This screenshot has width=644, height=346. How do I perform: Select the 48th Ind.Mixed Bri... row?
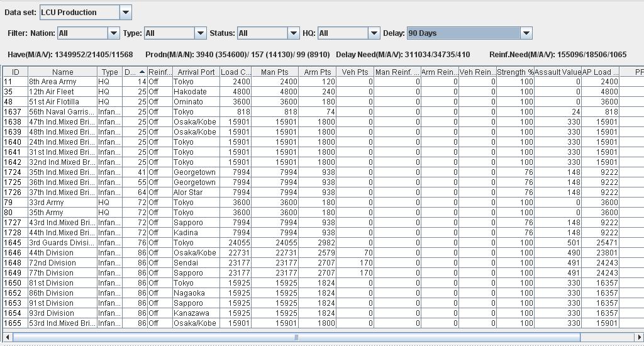pyautogui.click(x=323, y=132)
